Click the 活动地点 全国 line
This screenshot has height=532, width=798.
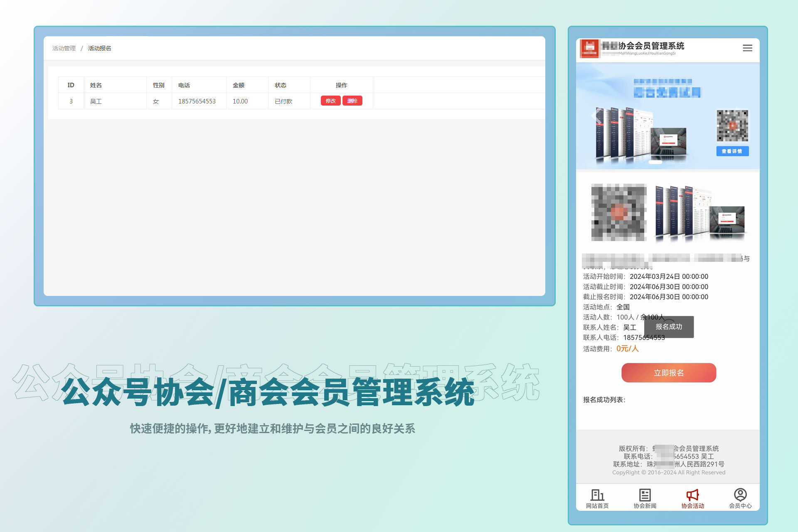click(x=606, y=307)
